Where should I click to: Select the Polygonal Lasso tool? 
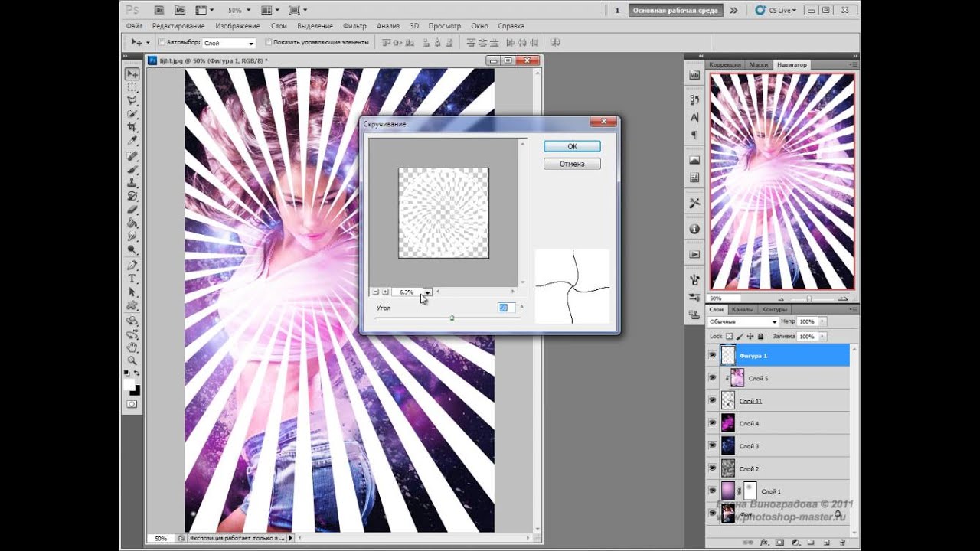pyautogui.click(x=132, y=100)
